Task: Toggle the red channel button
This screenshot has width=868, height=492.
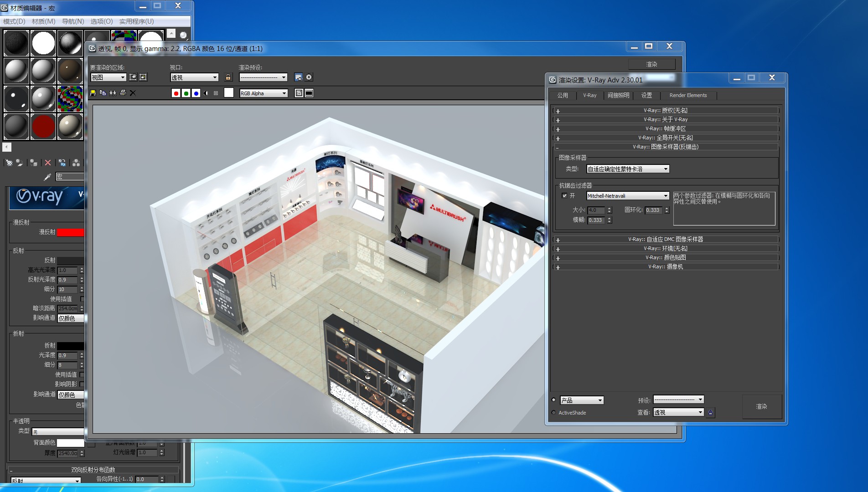Action: click(x=176, y=93)
